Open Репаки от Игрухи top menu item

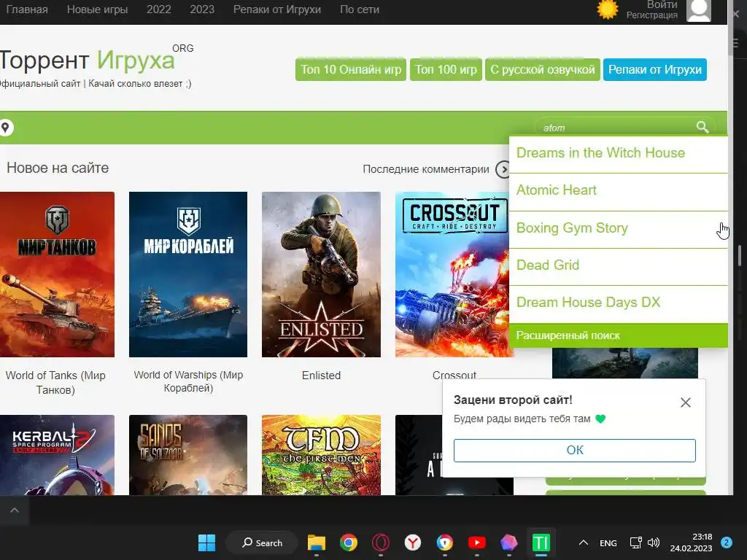(x=276, y=9)
